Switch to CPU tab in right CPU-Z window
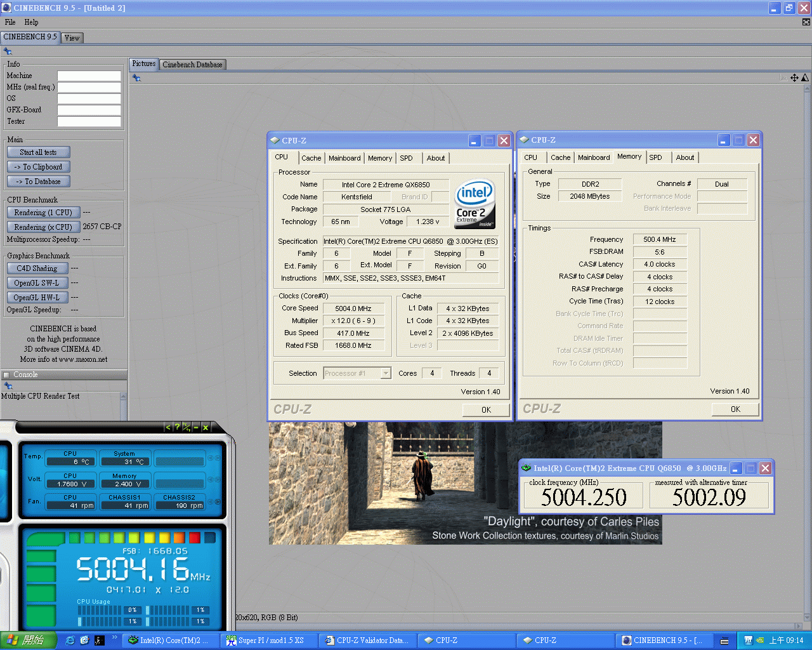The width and height of the screenshot is (812, 650). point(531,157)
